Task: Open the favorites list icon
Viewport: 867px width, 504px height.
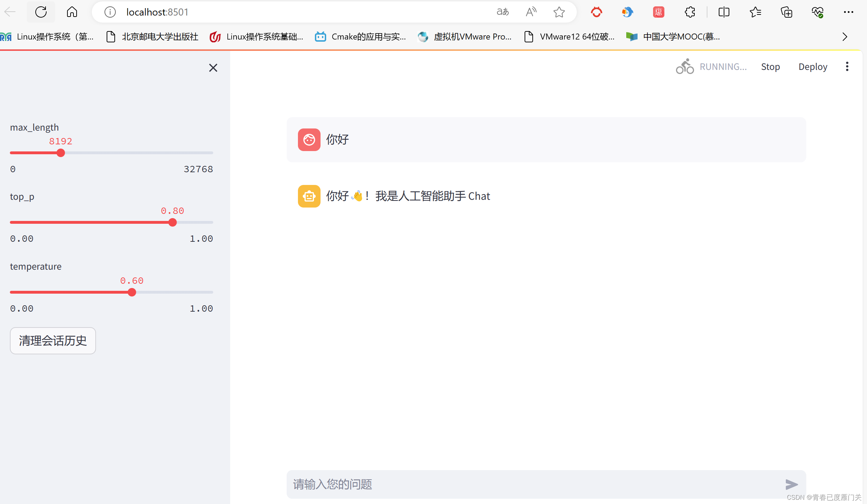Action: (755, 12)
